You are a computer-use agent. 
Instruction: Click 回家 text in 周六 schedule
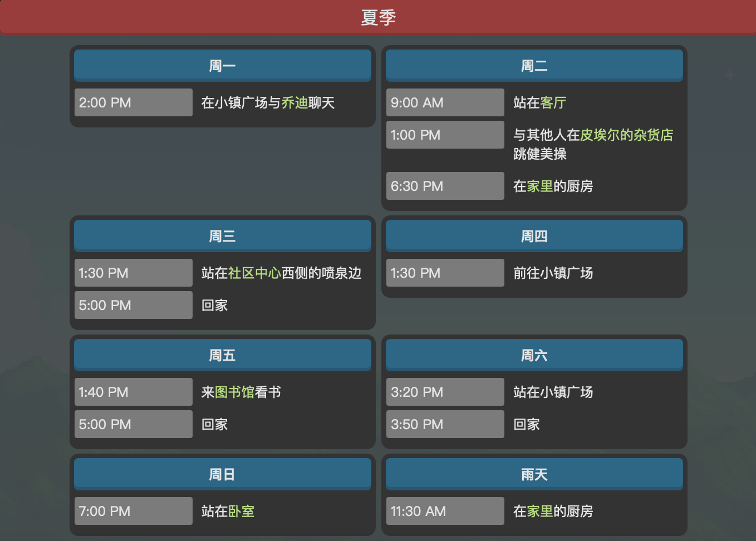[x=527, y=425]
